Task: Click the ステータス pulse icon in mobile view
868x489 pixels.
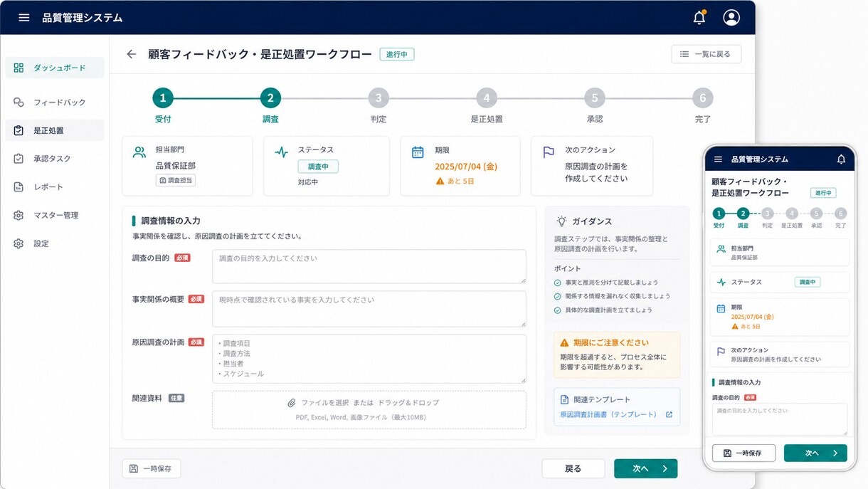Action: click(721, 283)
